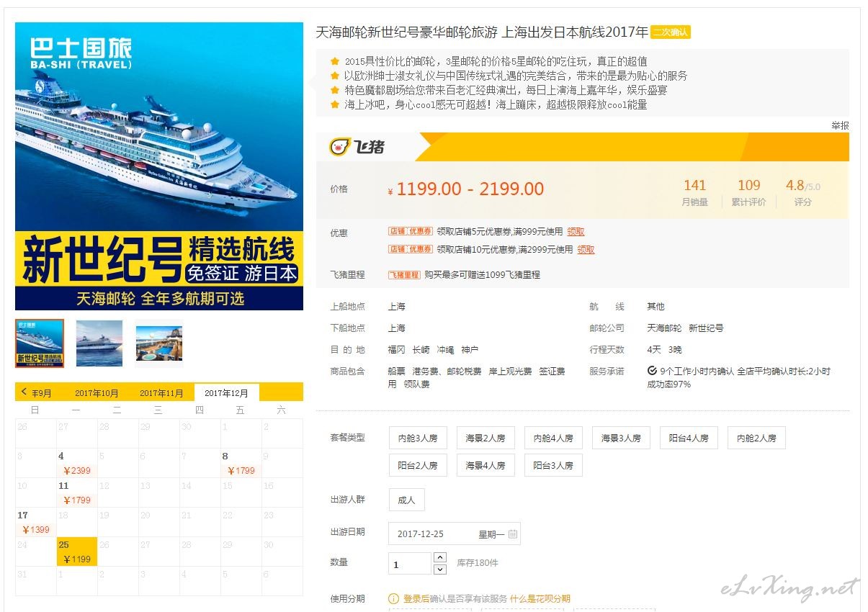The height and width of the screenshot is (612, 868).
Task: Click the quantity input field showing 1
Action: (409, 564)
